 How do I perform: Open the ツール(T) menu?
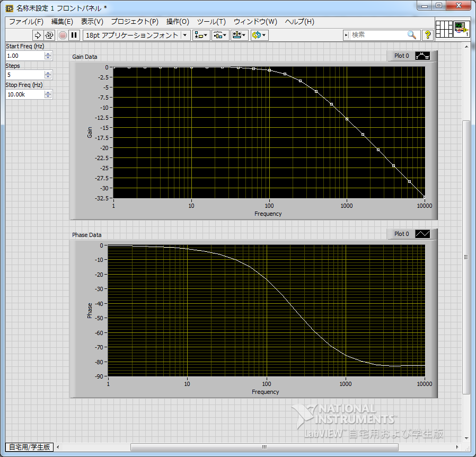211,22
